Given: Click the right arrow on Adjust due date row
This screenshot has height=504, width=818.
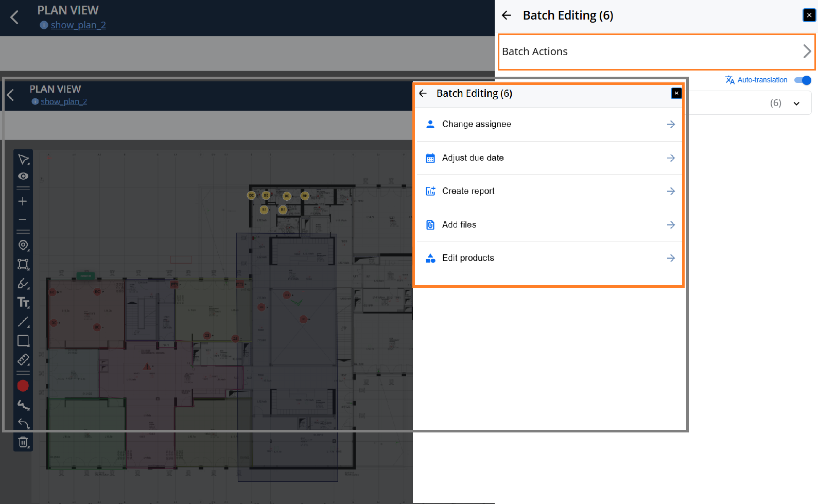Looking at the screenshot, I should [x=671, y=158].
